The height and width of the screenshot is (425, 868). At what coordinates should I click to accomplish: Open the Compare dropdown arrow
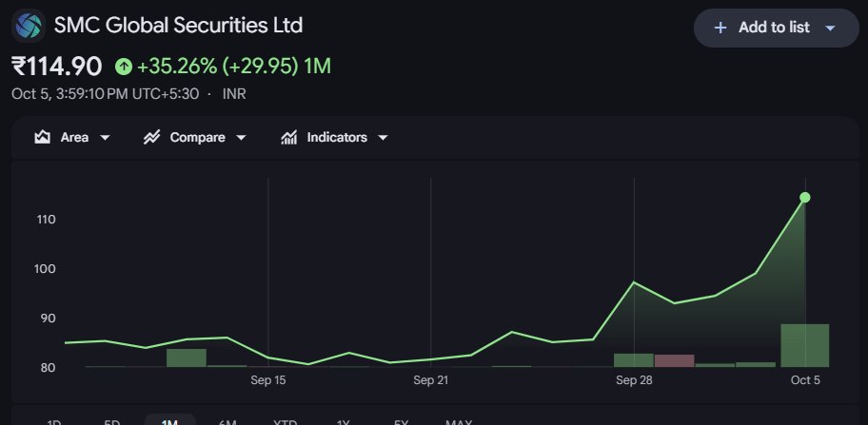[241, 138]
